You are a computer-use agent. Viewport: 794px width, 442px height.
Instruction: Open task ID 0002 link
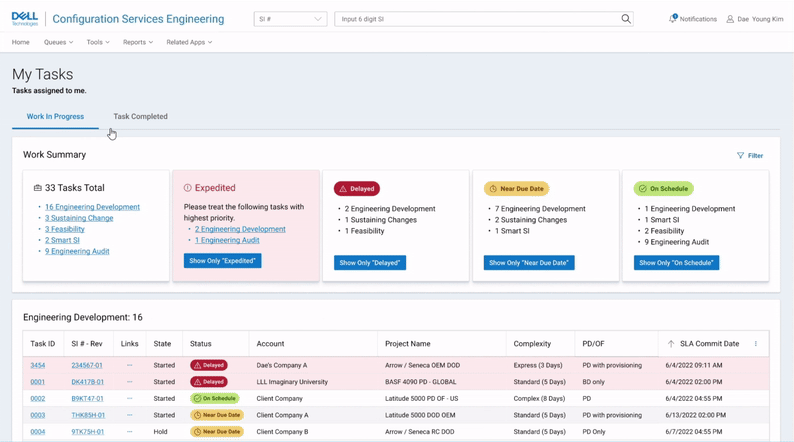coord(37,398)
